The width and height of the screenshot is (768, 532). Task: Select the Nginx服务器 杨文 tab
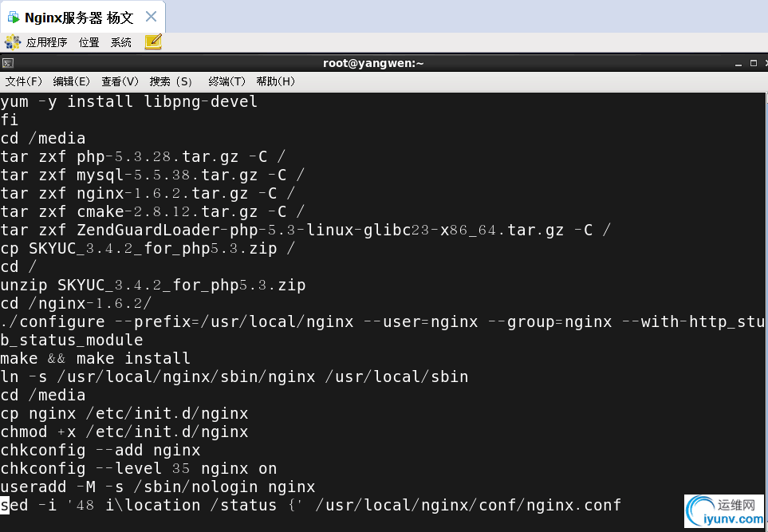point(82,17)
